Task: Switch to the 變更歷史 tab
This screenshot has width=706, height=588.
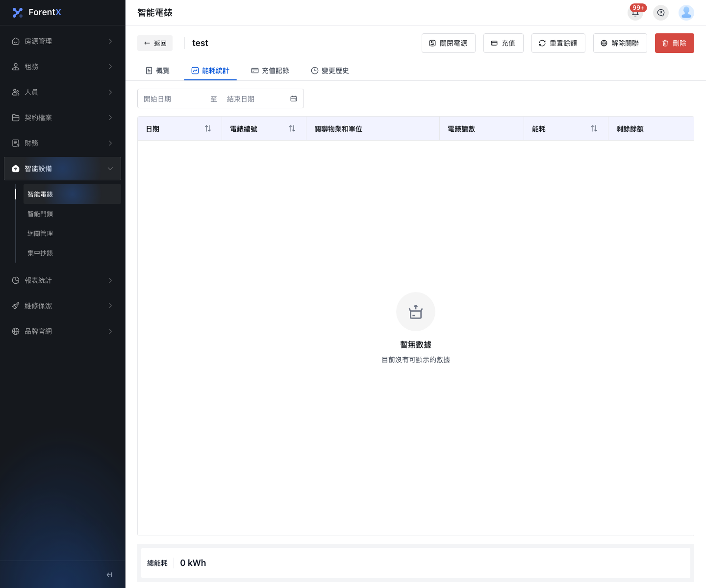Action: pos(330,71)
